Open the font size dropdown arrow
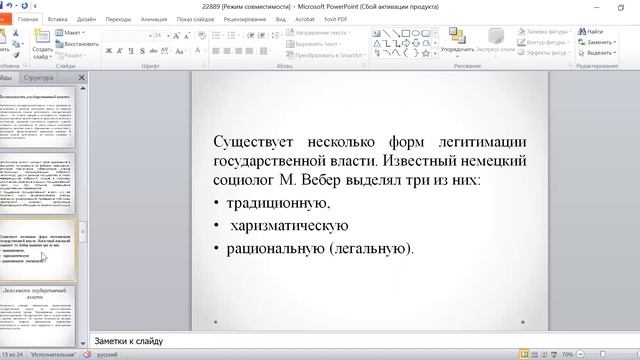The height and width of the screenshot is (360, 640). [x=168, y=36]
